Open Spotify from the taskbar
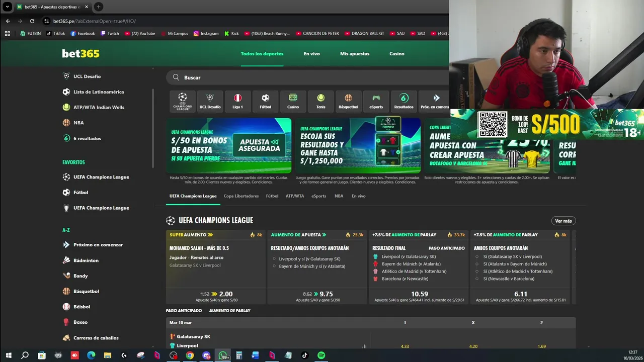The image size is (644, 362). click(x=321, y=355)
